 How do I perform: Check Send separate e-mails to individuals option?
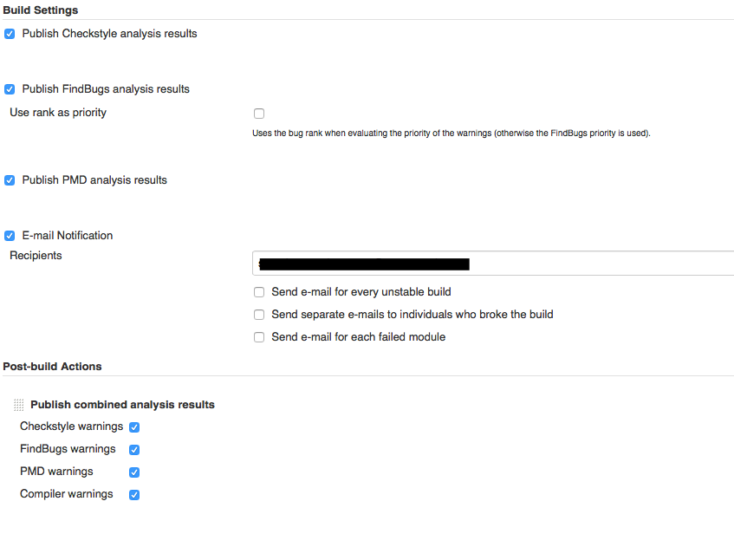click(x=259, y=315)
